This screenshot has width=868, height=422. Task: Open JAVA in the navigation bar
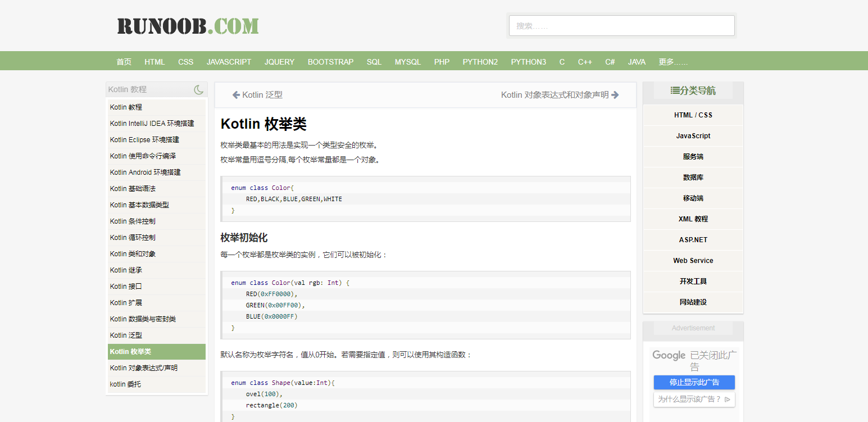[x=637, y=62]
